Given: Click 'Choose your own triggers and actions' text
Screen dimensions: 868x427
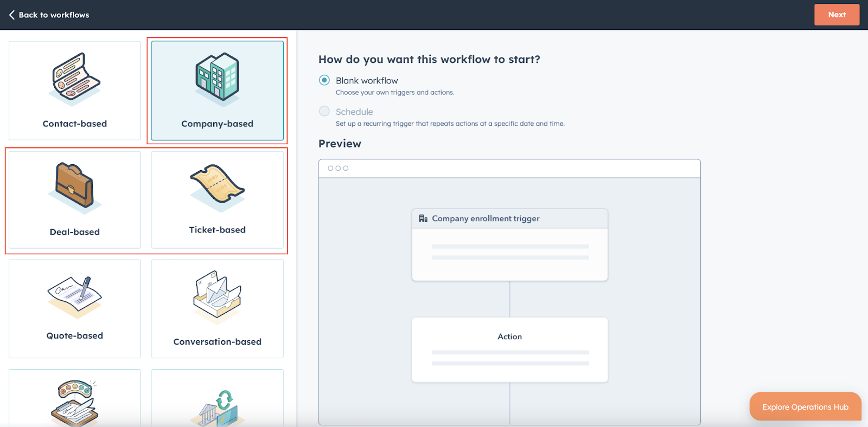Looking at the screenshot, I should click(x=395, y=93).
